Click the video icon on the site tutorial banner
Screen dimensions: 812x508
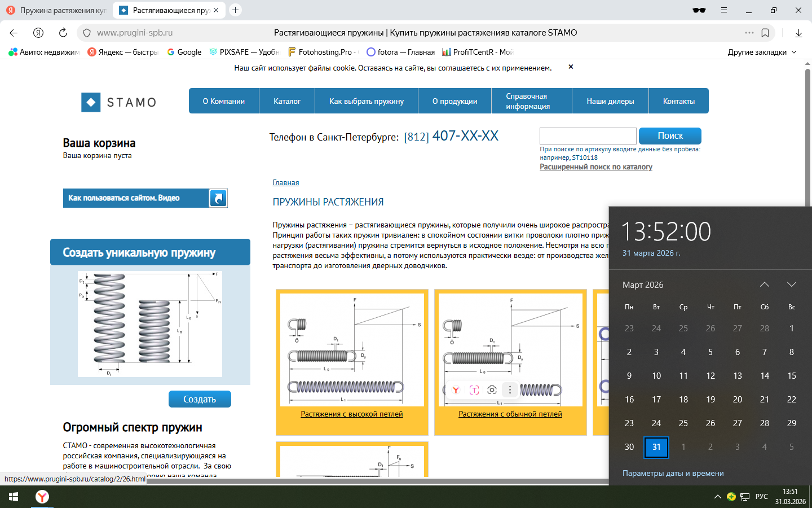coord(218,198)
